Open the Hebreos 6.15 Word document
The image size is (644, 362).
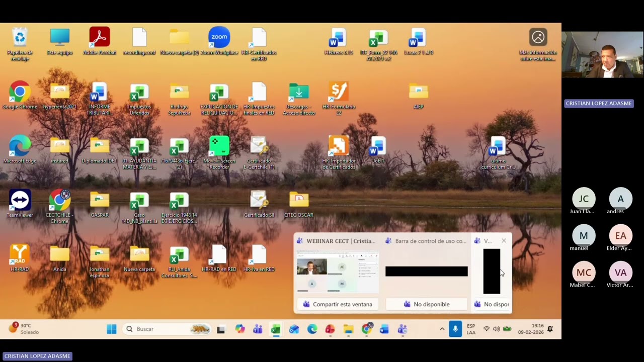(x=339, y=42)
